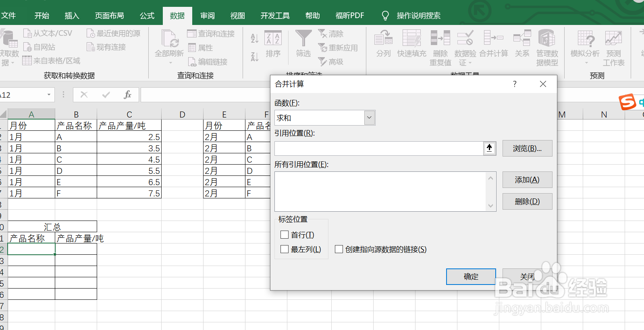Image resolution: width=644 pixels, height=330 pixels.
Task: Enable the Top row (首行) checkbox
Action: (x=285, y=235)
